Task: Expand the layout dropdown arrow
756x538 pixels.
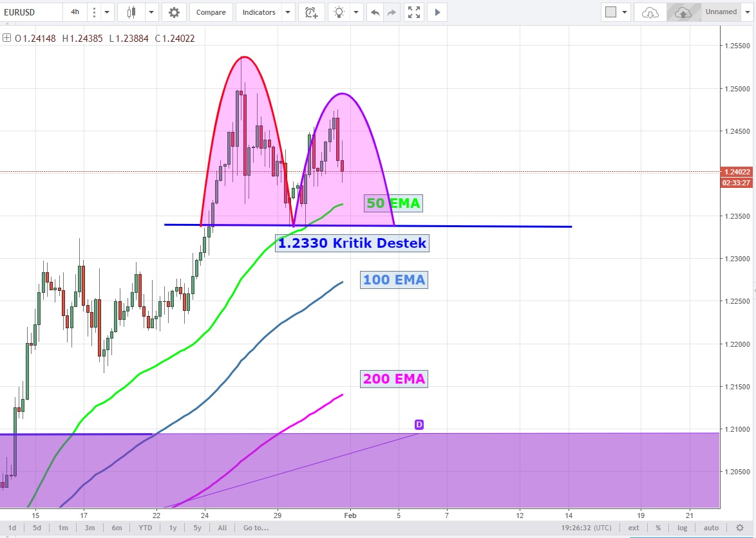Action: click(x=625, y=12)
